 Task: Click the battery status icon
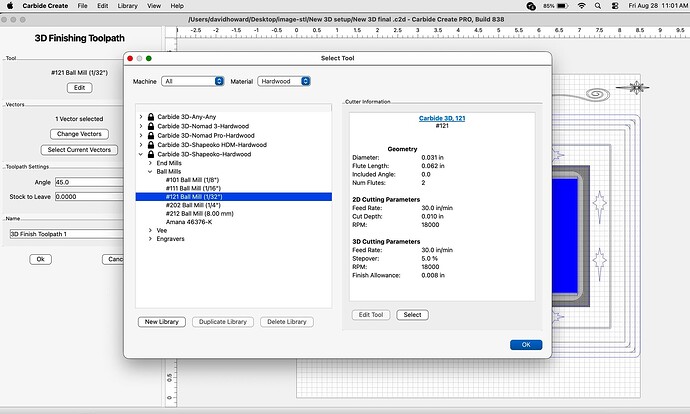[x=562, y=6]
